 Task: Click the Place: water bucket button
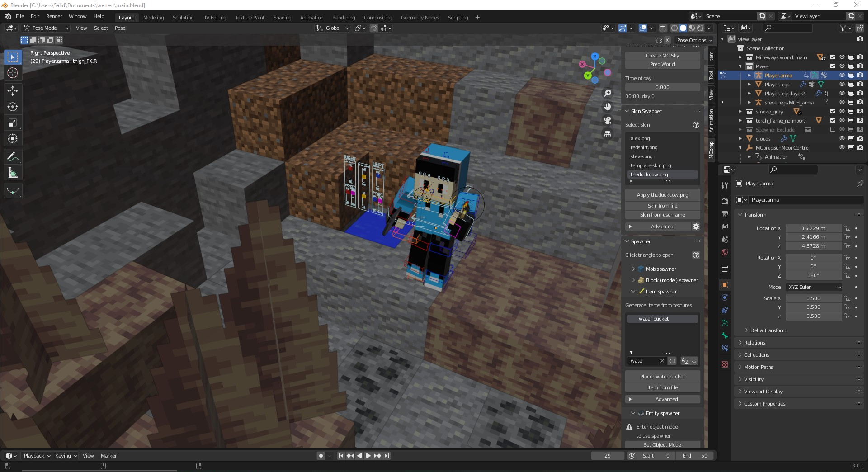662,376
